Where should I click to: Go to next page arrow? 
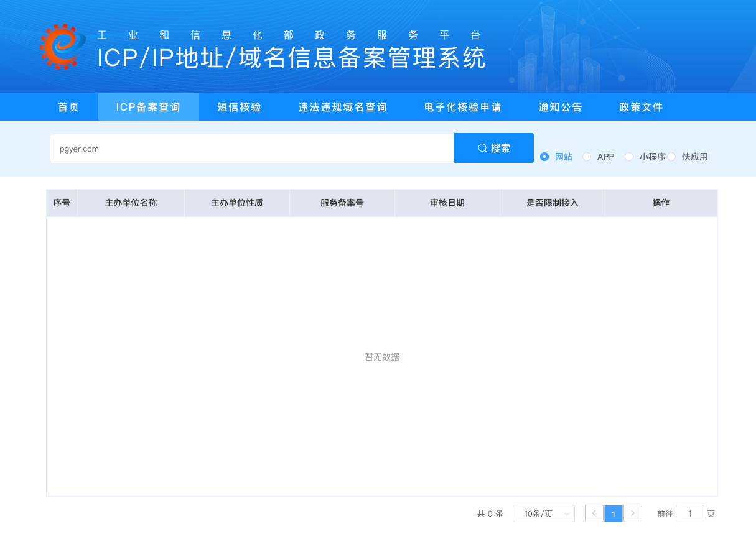[x=633, y=513]
